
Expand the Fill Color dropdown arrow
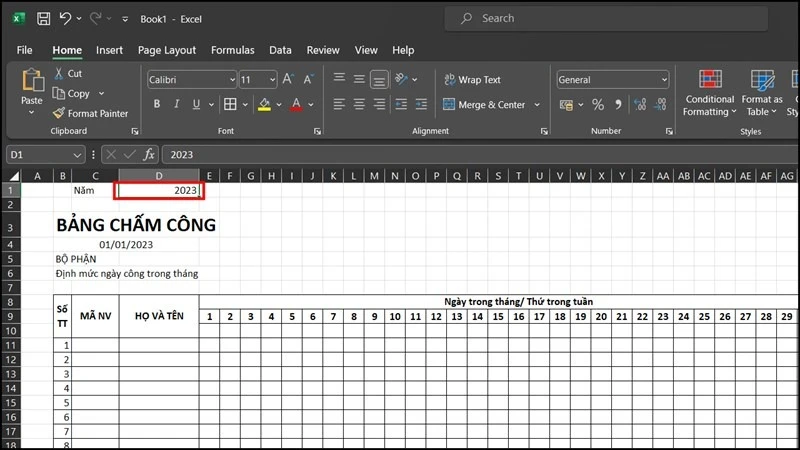pos(279,105)
